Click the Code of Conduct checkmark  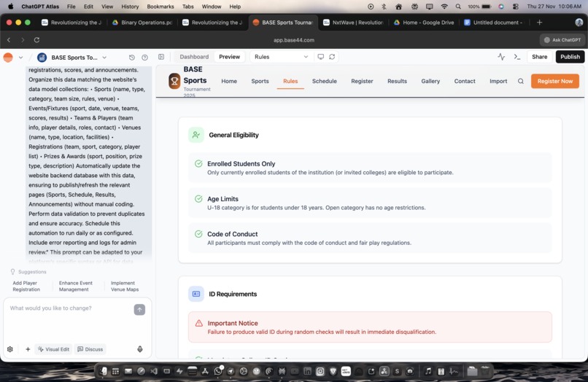tap(198, 234)
